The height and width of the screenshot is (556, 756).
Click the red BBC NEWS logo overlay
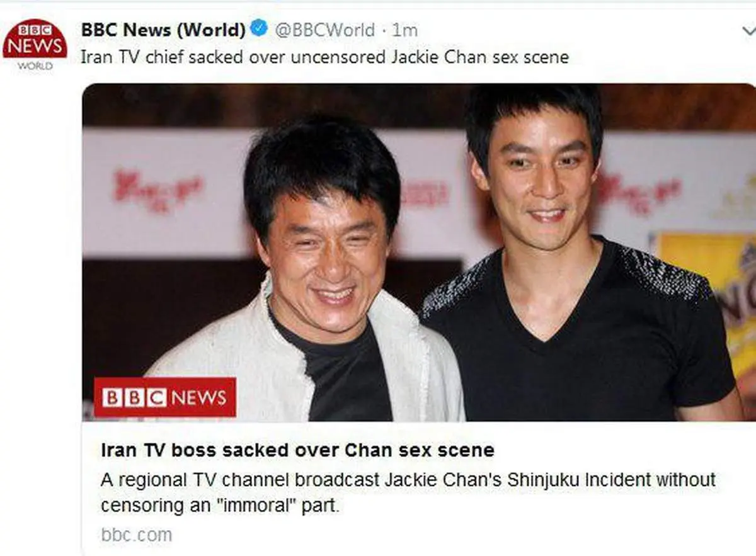(x=165, y=397)
